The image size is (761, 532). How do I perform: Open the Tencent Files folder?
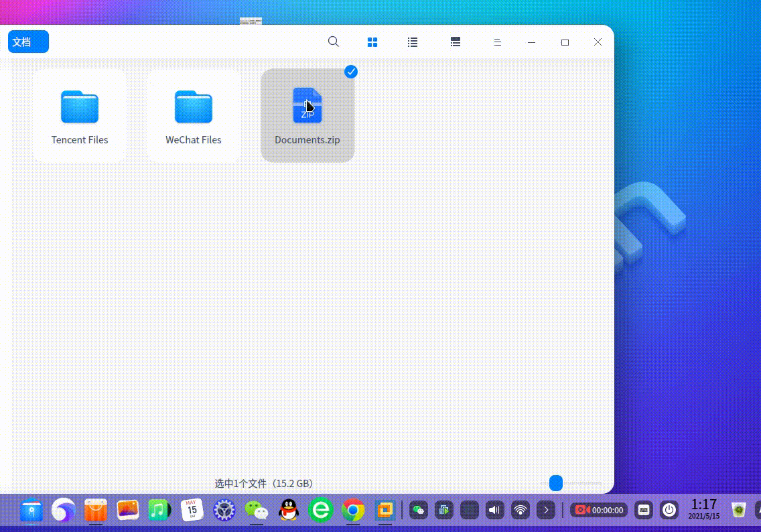click(80, 115)
